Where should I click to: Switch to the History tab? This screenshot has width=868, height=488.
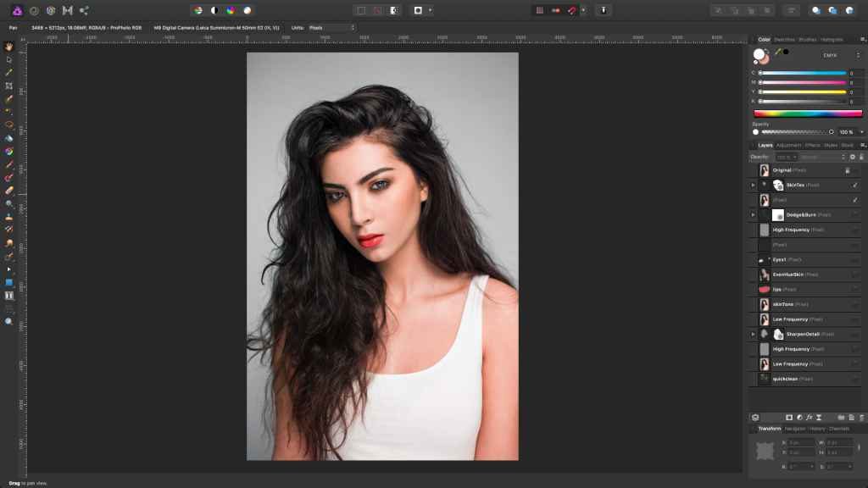[x=817, y=429]
